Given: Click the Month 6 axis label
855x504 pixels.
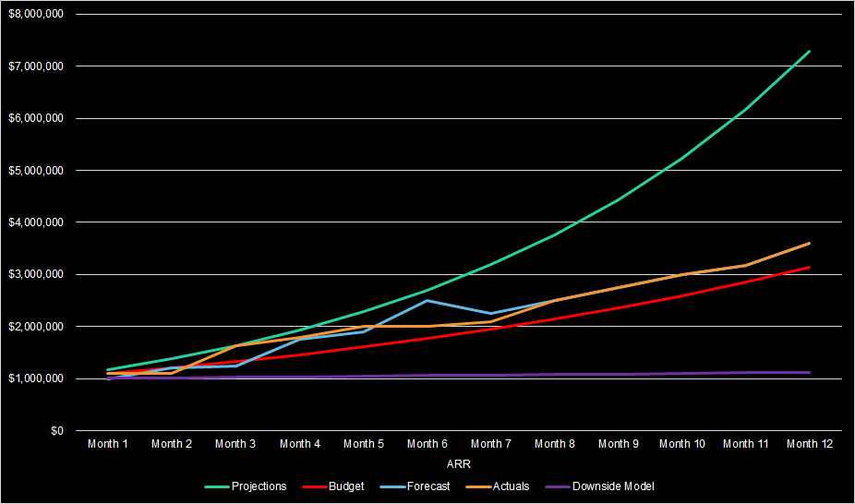Looking at the screenshot, I should pos(427,444).
